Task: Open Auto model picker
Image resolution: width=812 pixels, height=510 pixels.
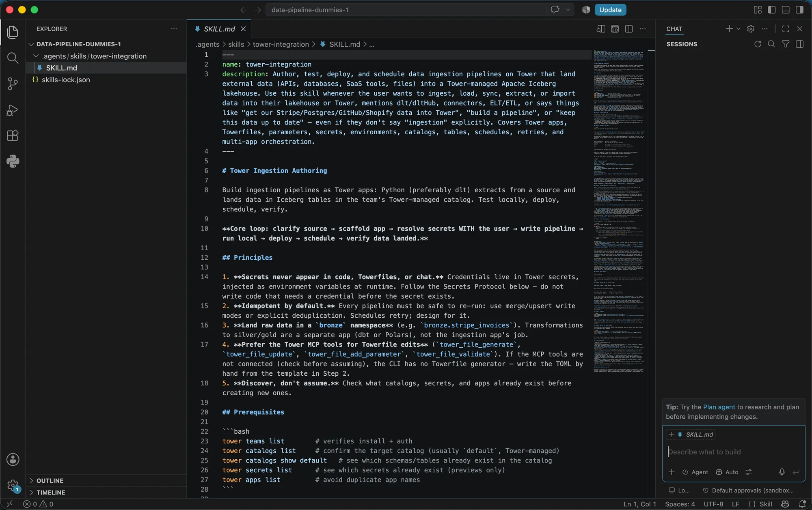Action: pyautogui.click(x=727, y=472)
